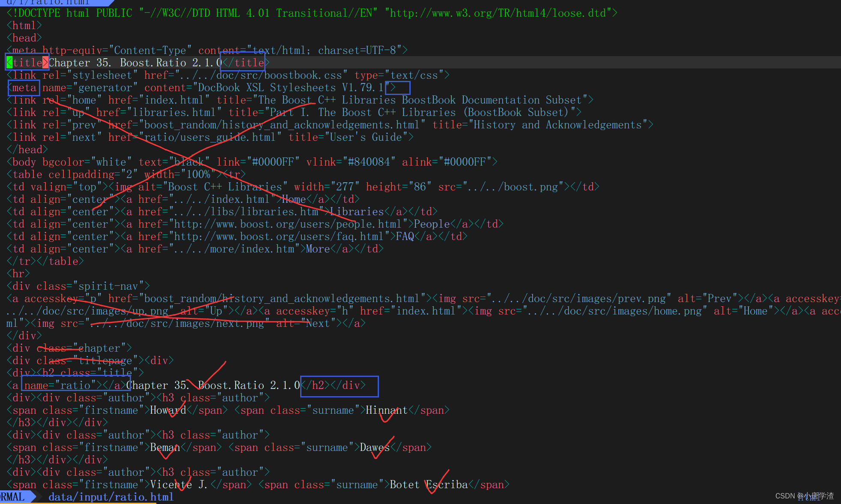Click the FAQ link text in code
Screen dimensions: 841x504
click(x=405, y=236)
